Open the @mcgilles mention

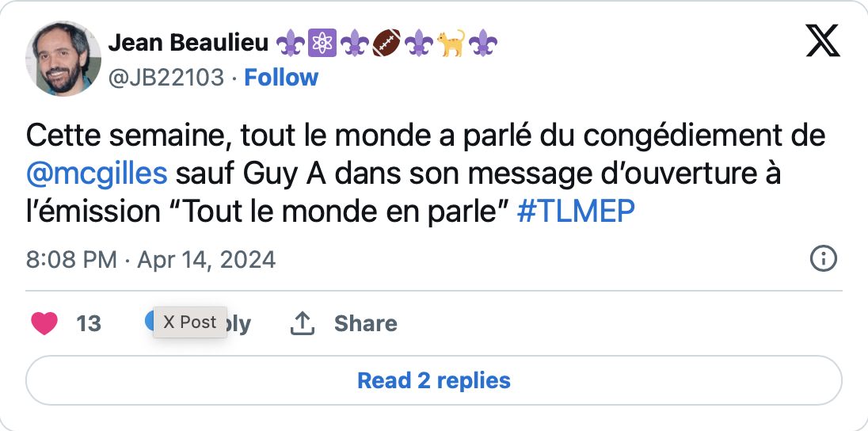[97, 173]
